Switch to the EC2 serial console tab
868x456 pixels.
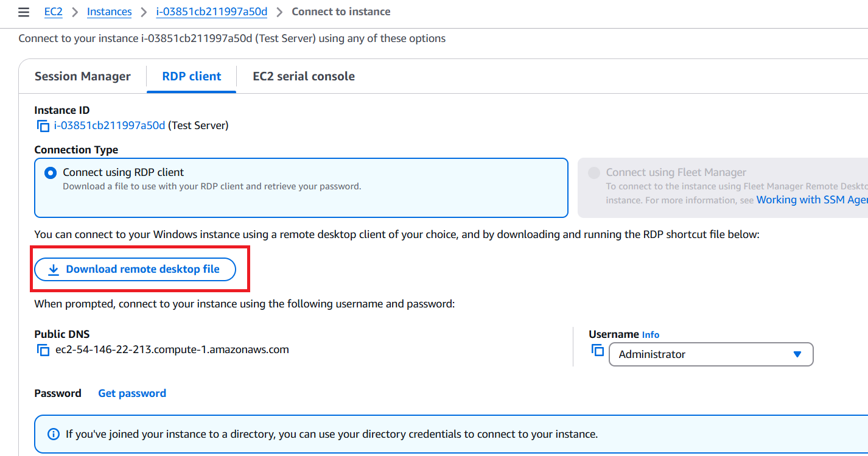(304, 76)
